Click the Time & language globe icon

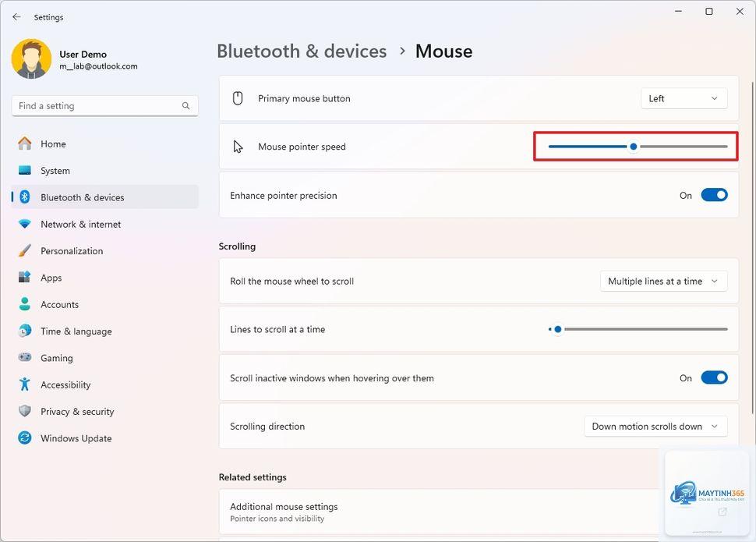click(25, 331)
